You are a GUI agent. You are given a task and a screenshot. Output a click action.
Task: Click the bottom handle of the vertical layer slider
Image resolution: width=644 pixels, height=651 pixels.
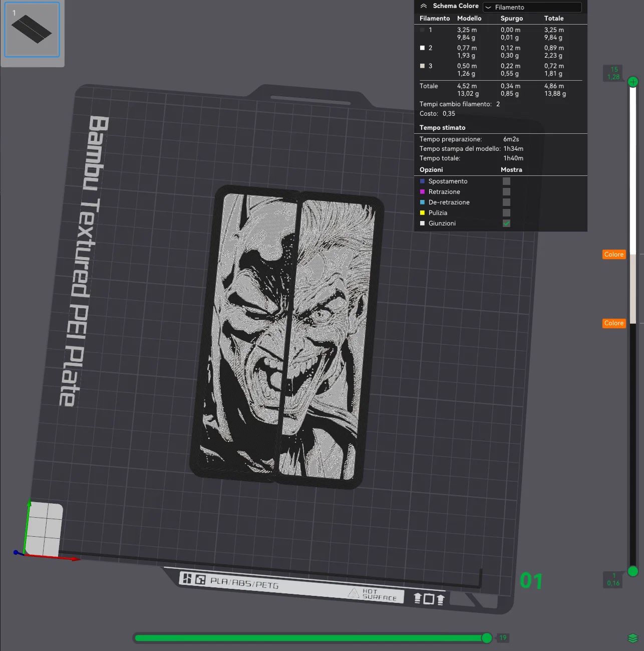(x=633, y=571)
